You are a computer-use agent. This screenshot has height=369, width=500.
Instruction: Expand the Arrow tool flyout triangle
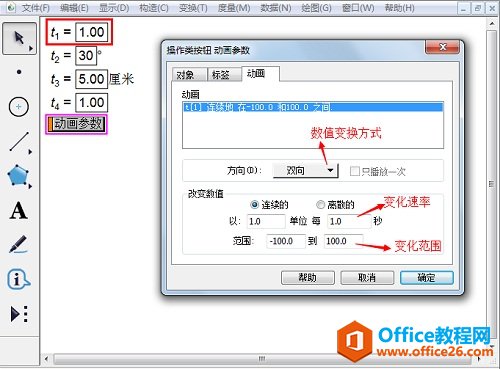(x=31, y=49)
